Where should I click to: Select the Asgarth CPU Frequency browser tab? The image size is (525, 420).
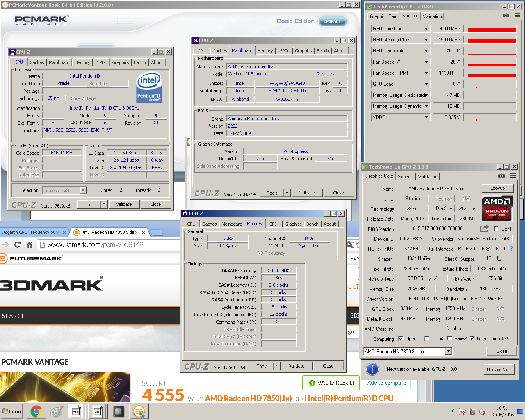click(x=34, y=233)
